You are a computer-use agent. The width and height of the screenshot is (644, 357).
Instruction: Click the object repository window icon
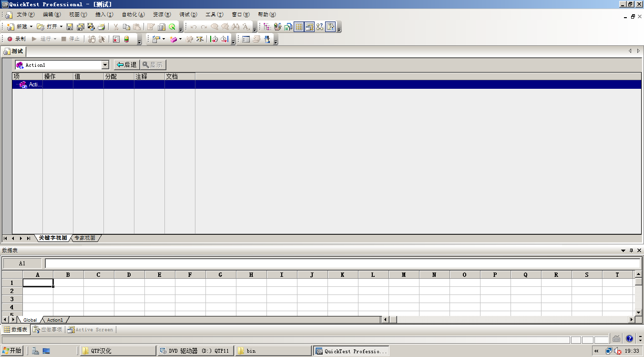point(246,39)
